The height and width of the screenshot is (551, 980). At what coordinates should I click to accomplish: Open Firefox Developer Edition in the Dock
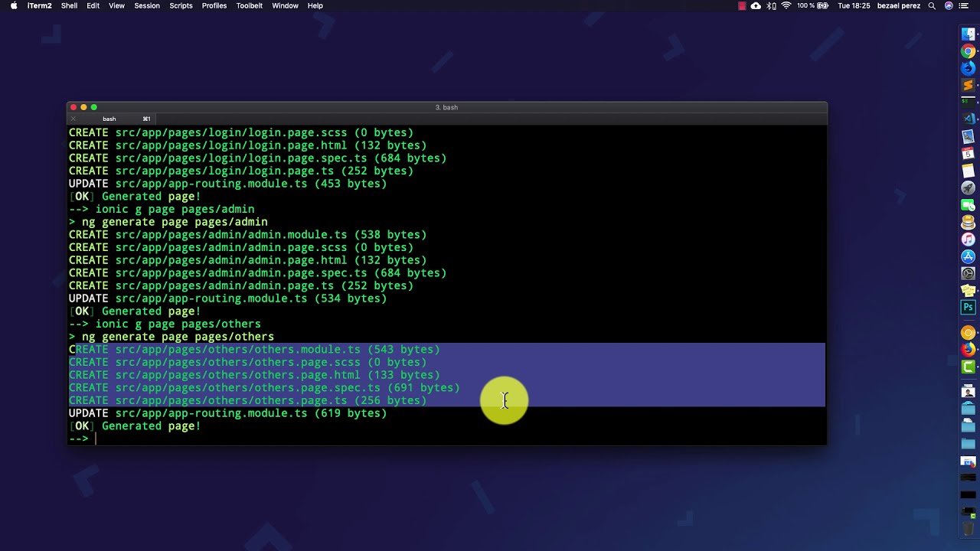tap(969, 69)
